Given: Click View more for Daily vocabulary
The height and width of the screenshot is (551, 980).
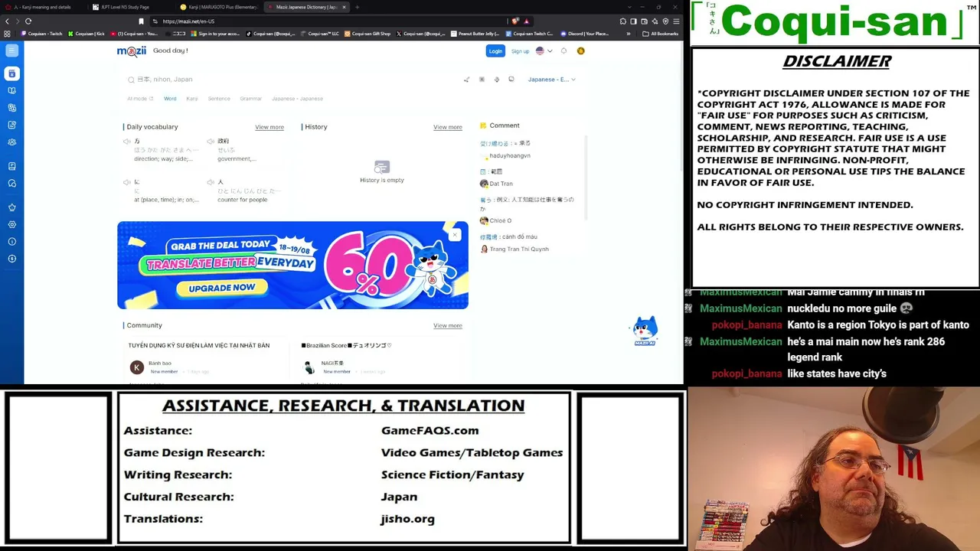Looking at the screenshot, I should pos(269,127).
